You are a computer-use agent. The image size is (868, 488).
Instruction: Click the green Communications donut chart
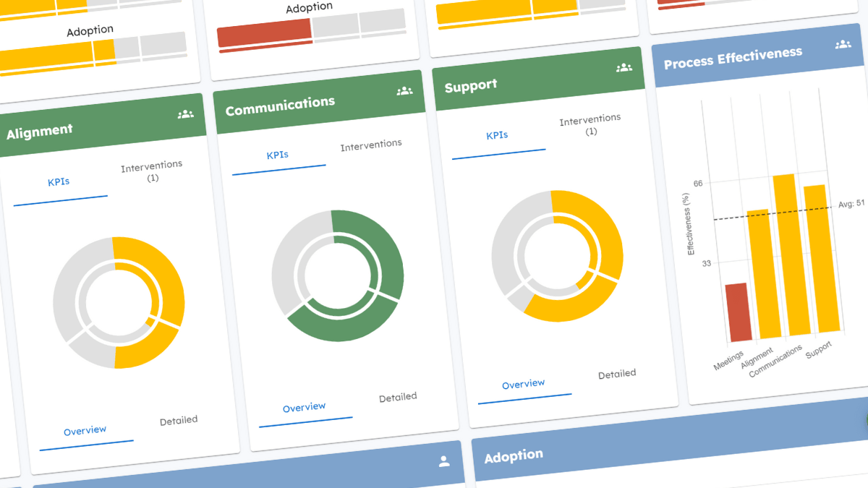click(x=338, y=276)
